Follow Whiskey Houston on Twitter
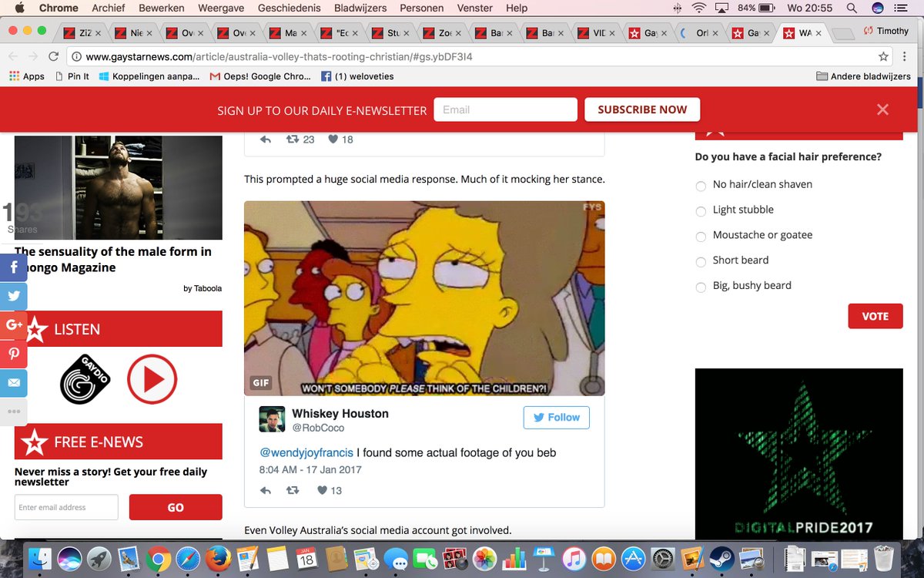924x578 pixels. [557, 417]
